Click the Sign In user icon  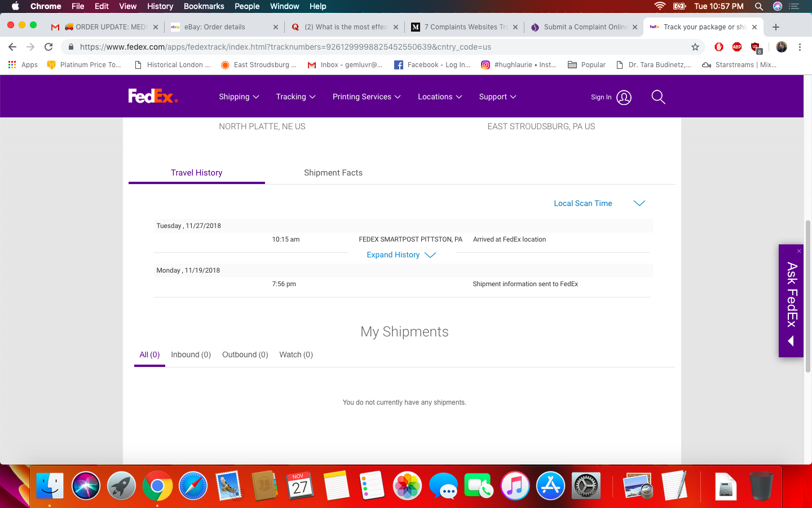tap(624, 97)
